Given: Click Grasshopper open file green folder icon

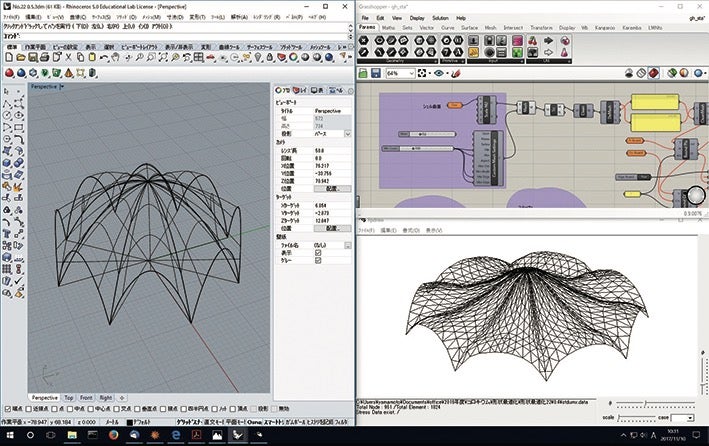Looking at the screenshot, I should click(x=363, y=73).
